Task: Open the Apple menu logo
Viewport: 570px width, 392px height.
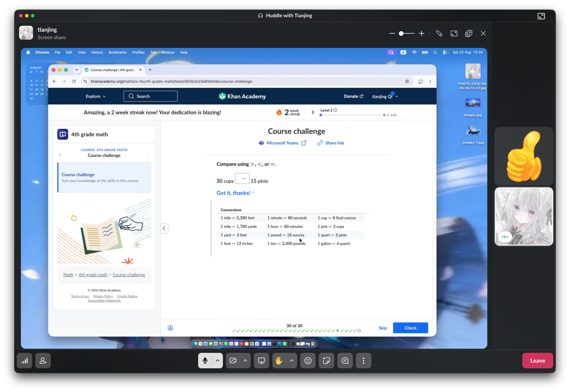Action: click(x=28, y=52)
